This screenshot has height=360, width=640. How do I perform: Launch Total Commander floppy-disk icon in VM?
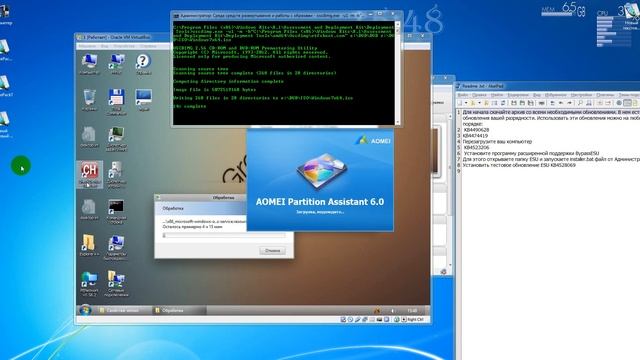click(116, 100)
